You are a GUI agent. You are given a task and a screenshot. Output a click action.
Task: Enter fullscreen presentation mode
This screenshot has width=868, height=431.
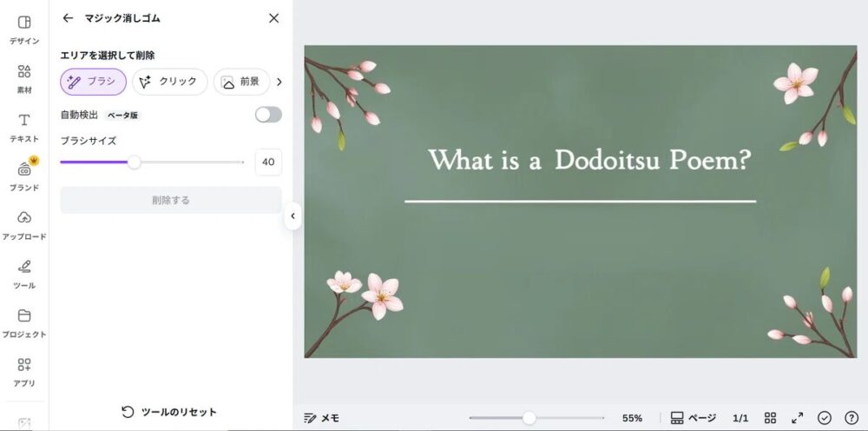coord(797,418)
